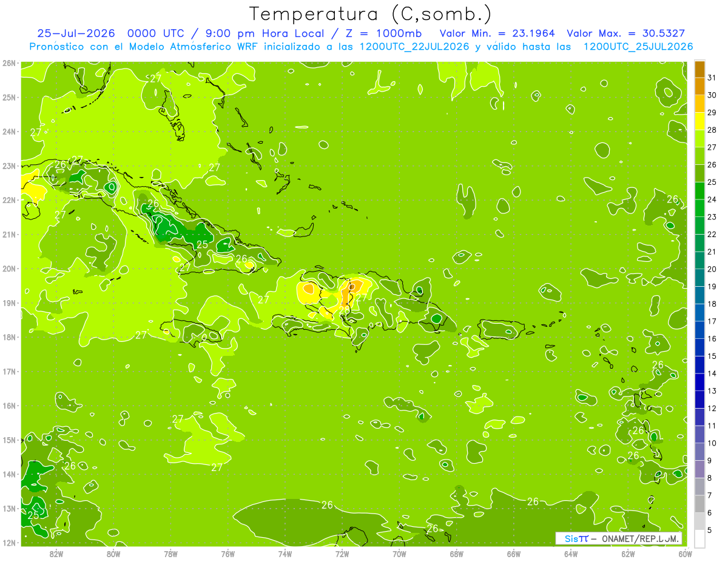Click the '0000 UTC' time label
This screenshot has width=728, height=562.
tap(157, 33)
